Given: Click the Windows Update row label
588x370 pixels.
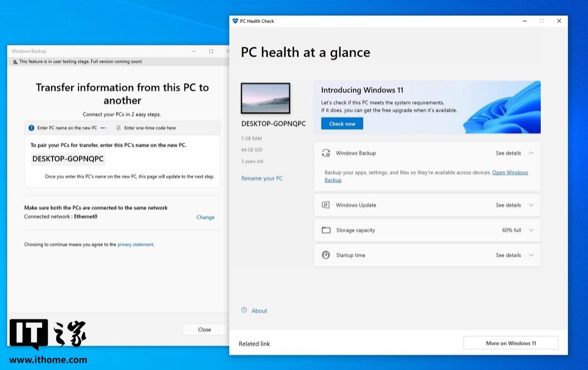Looking at the screenshot, I should click(356, 205).
